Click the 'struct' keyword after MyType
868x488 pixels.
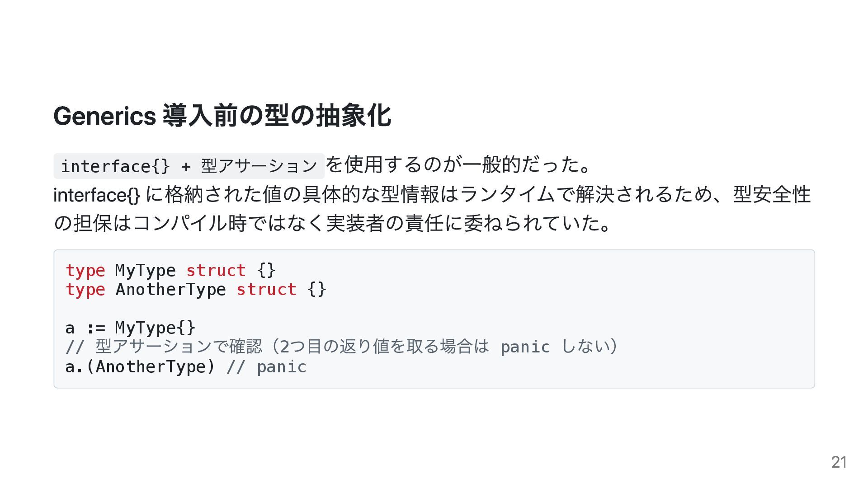(x=216, y=271)
